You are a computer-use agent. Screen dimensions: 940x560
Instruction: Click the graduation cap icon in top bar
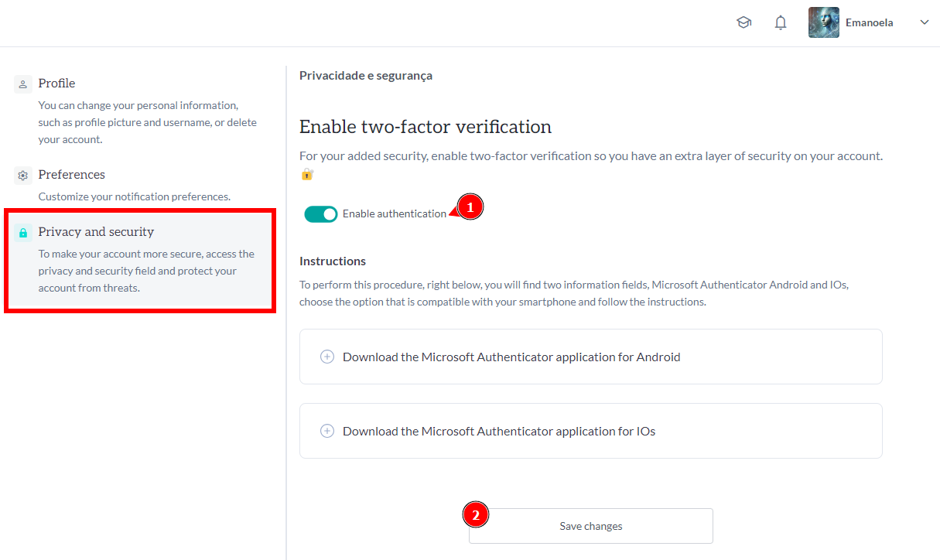(743, 22)
